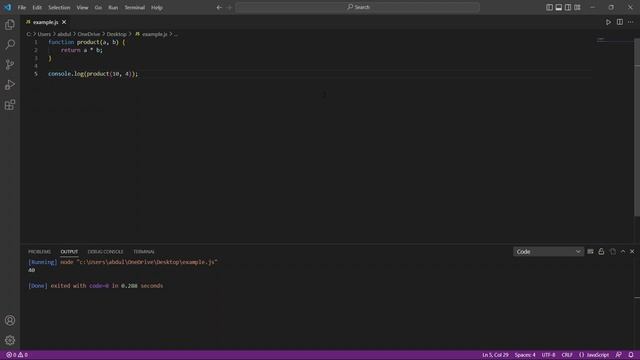Click the [Done] exited message line
The width and height of the screenshot is (640, 360).
[96, 286]
